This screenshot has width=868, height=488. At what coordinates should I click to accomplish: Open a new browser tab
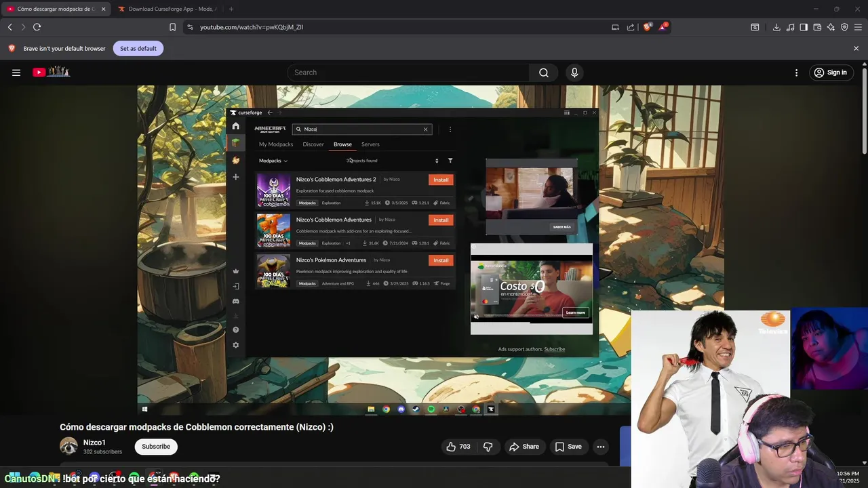[231, 9]
